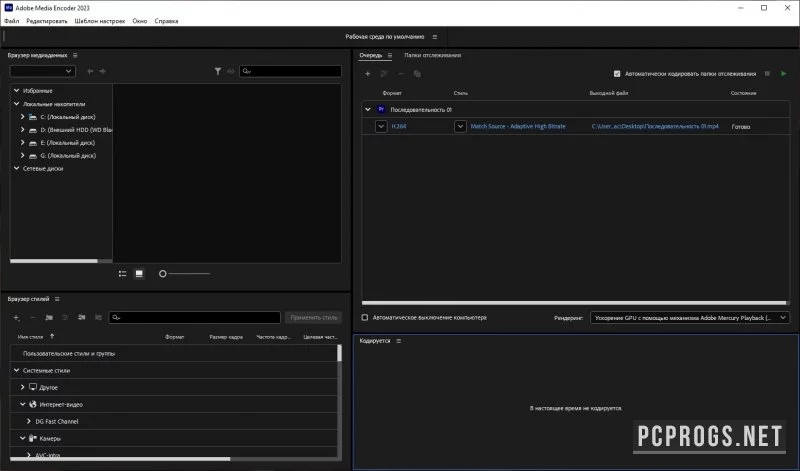Click the create new style plus icon
This screenshot has height=471, width=800.
[16, 318]
